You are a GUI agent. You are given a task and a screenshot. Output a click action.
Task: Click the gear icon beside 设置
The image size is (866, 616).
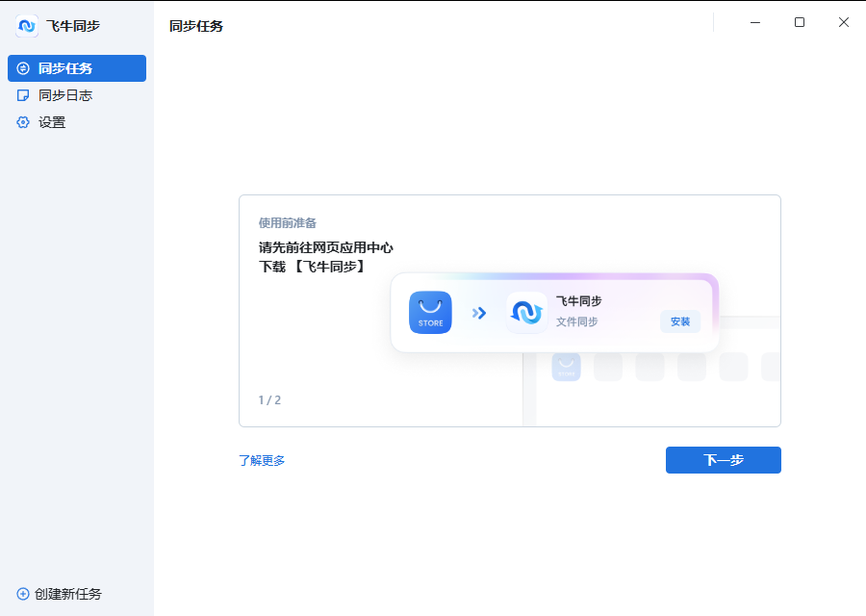coord(23,122)
